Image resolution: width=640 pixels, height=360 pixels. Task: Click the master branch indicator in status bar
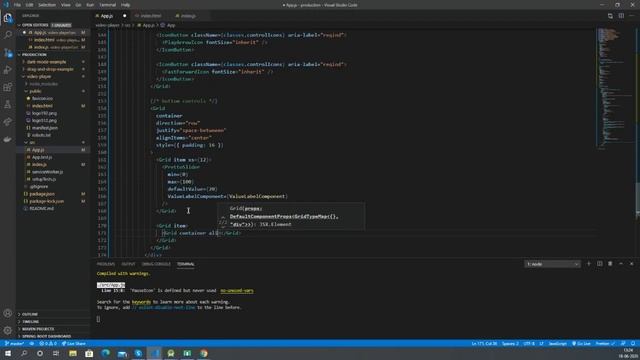point(14,344)
